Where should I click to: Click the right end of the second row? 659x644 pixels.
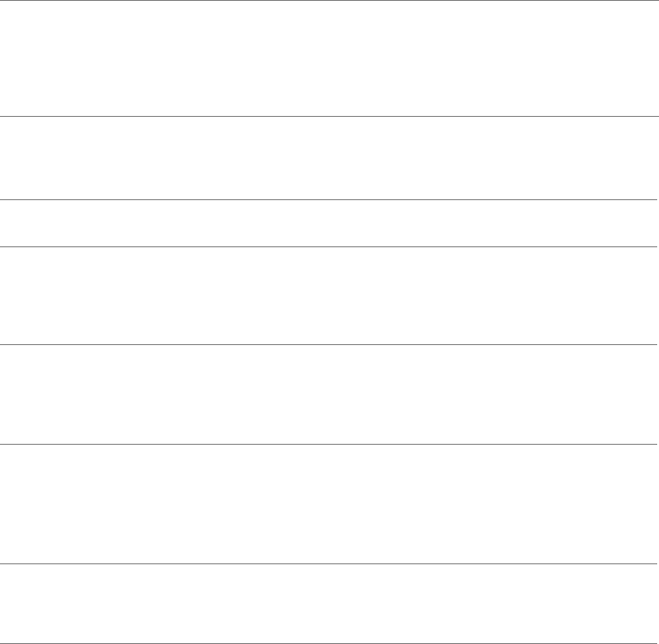tap(640, 158)
